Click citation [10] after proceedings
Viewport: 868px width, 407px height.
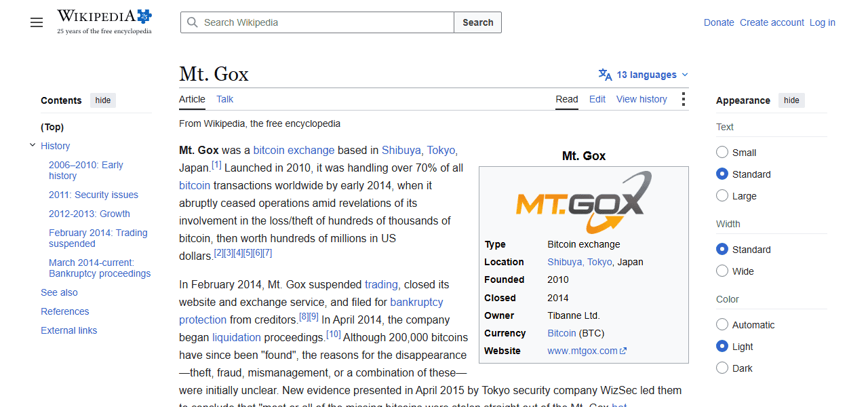[333, 334]
